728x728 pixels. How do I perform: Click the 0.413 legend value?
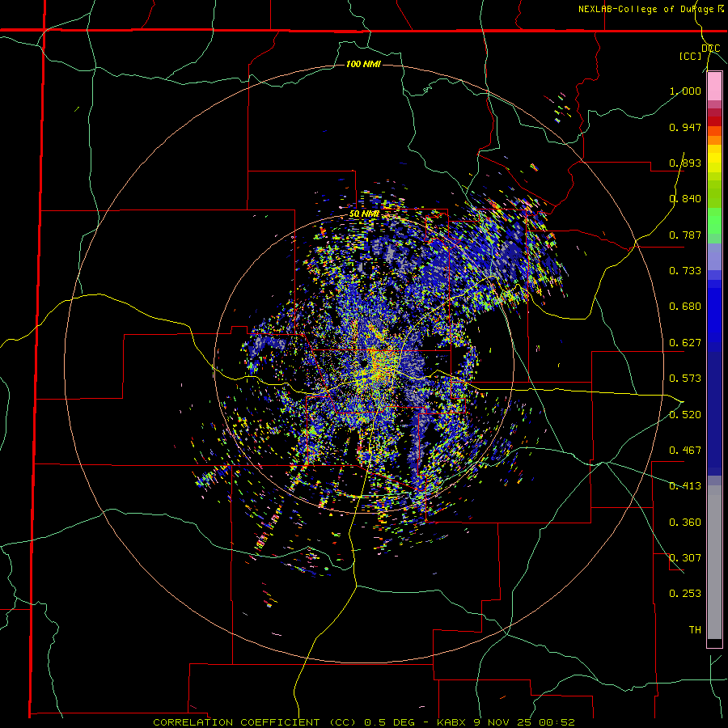685,486
